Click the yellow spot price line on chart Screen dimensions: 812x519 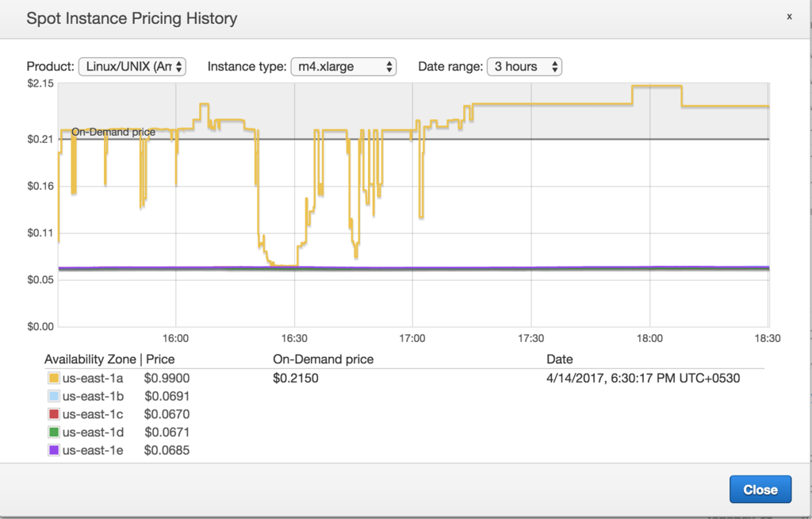[555, 103]
